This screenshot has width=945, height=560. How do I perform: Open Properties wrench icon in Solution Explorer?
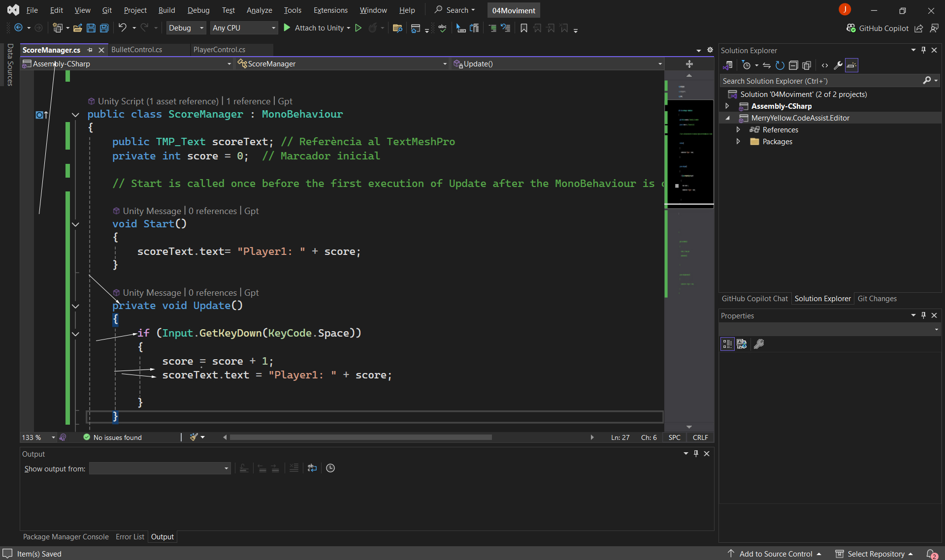pos(838,65)
